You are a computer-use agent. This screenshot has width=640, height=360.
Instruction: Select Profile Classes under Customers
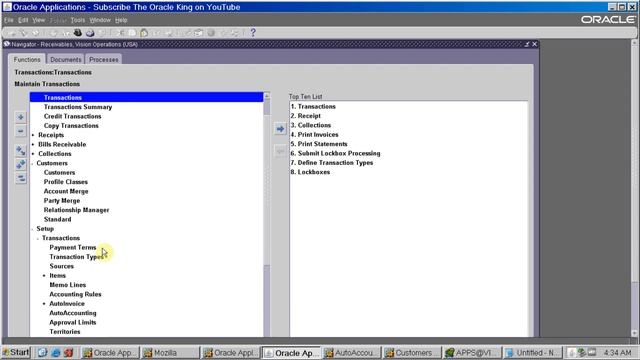(66, 182)
